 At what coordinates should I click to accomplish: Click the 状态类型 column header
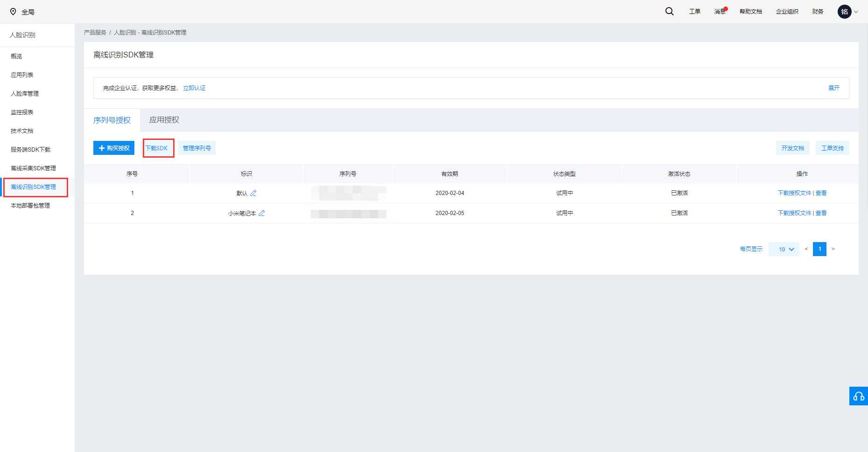tap(564, 174)
